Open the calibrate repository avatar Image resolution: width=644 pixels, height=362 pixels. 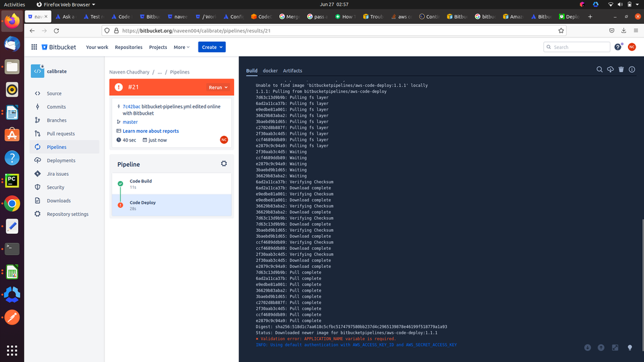pyautogui.click(x=37, y=71)
